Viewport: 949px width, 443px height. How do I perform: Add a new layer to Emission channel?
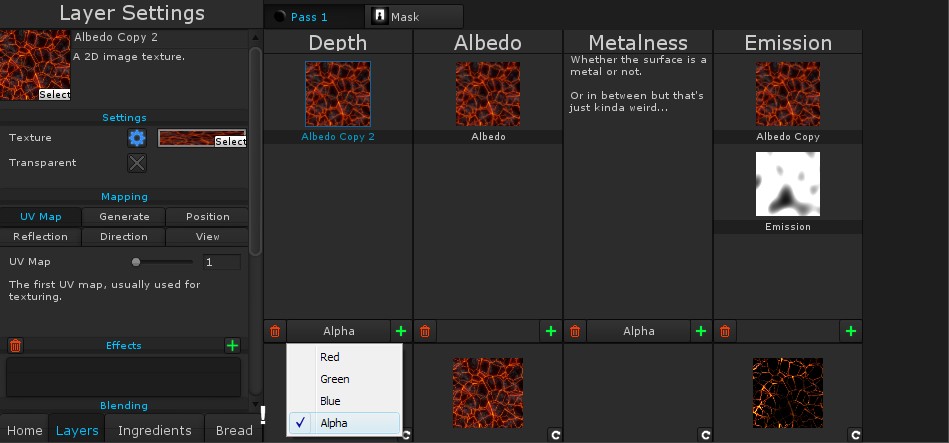(x=851, y=331)
